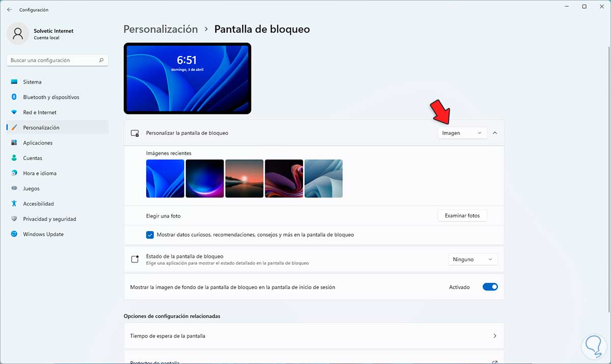Toggle off the Activado sign-in background switch

[490, 287]
